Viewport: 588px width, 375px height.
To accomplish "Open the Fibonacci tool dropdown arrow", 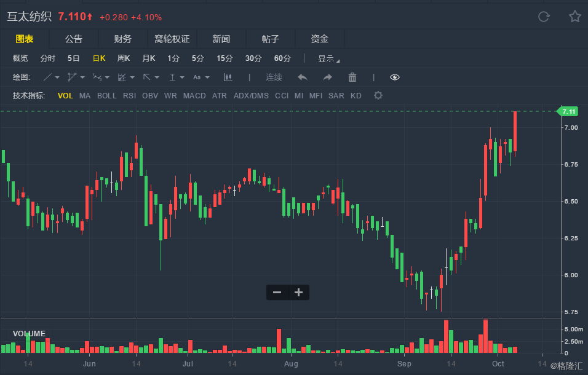I will pyautogui.click(x=132, y=77).
